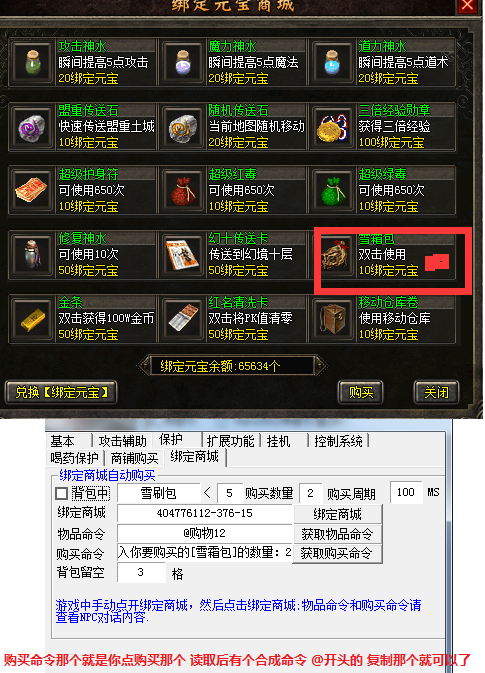The image size is (485, 673).
Task: Click the 购买周期 100 MS field
Action: tap(406, 492)
